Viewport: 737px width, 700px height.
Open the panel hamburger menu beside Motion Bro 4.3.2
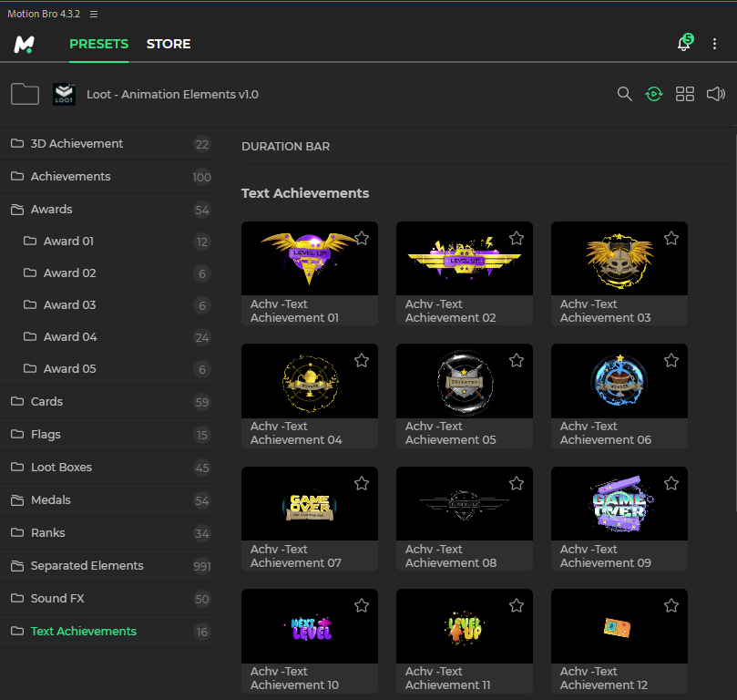(x=94, y=14)
